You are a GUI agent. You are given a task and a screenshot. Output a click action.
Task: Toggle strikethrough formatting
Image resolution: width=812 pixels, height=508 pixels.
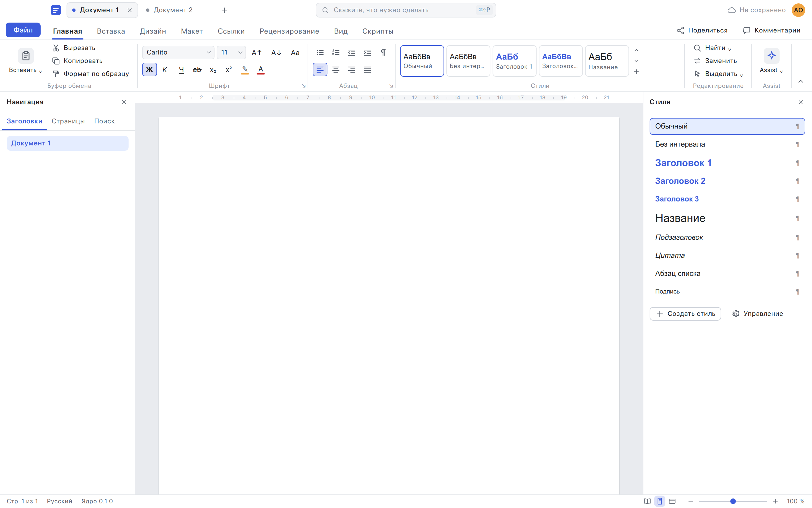click(x=197, y=69)
